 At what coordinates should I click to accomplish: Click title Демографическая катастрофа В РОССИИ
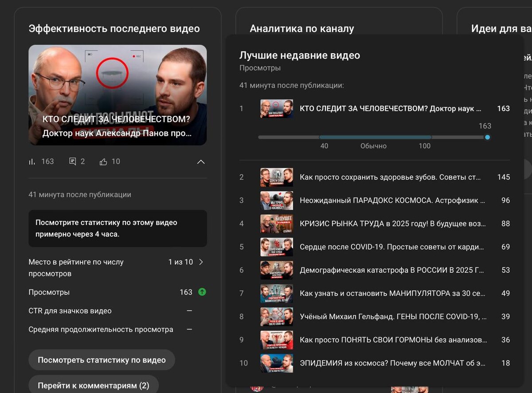[x=392, y=270]
